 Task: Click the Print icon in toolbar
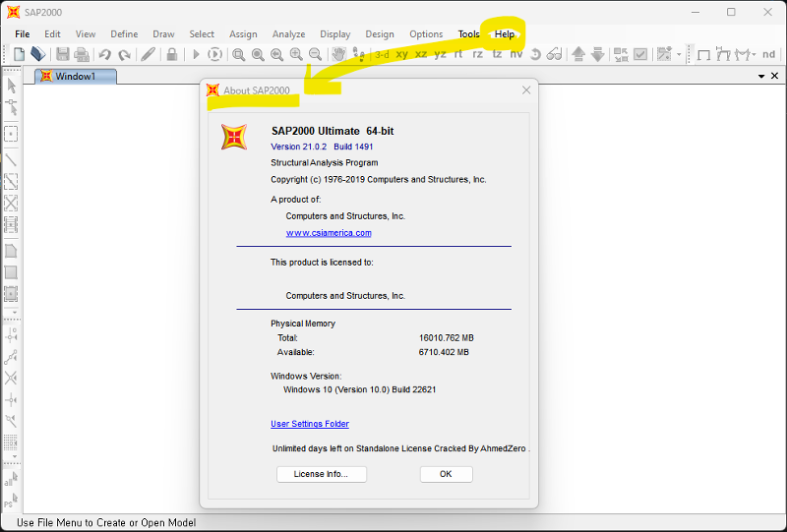tap(82, 54)
